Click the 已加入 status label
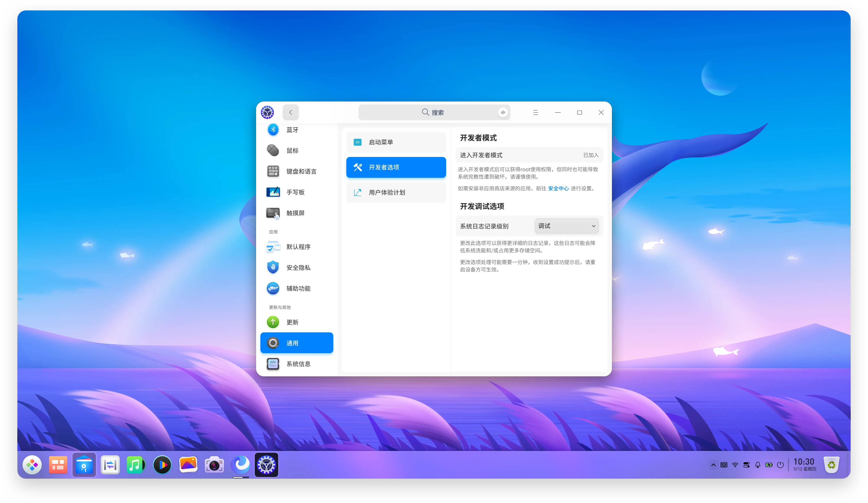The image size is (868, 503). (591, 155)
